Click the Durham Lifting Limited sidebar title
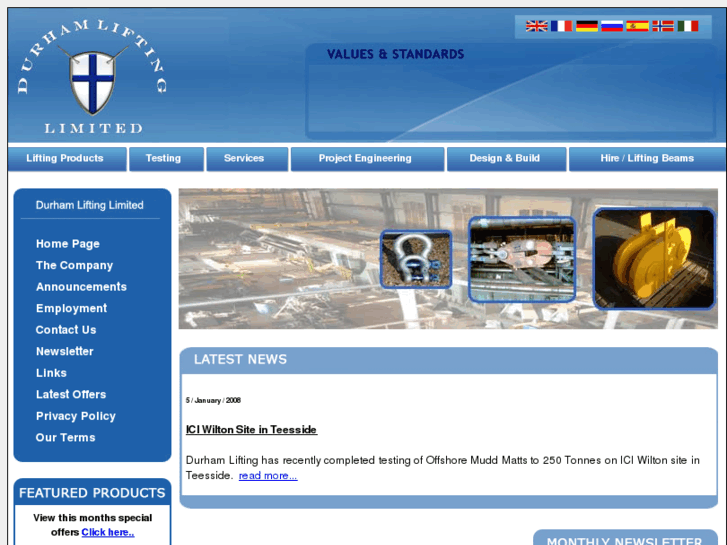The height and width of the screenshot is (545, 727). pos(89,205)
